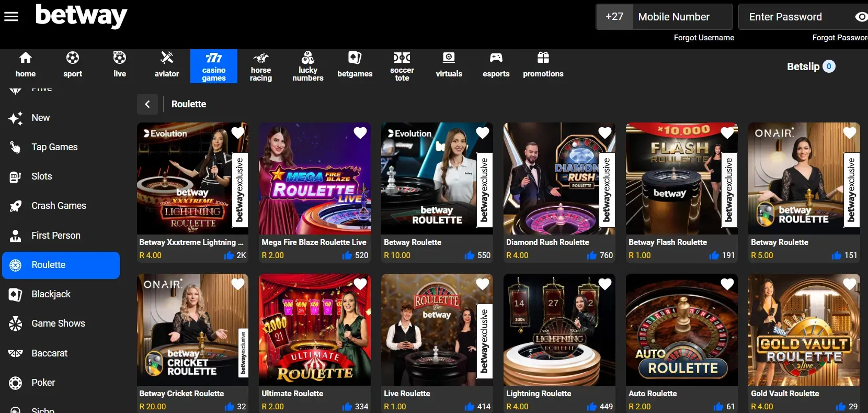This screenshot has height=413, width=868.
Task: Open Betway Flash Roulette thumbnail
Action: tap(682, 178)
